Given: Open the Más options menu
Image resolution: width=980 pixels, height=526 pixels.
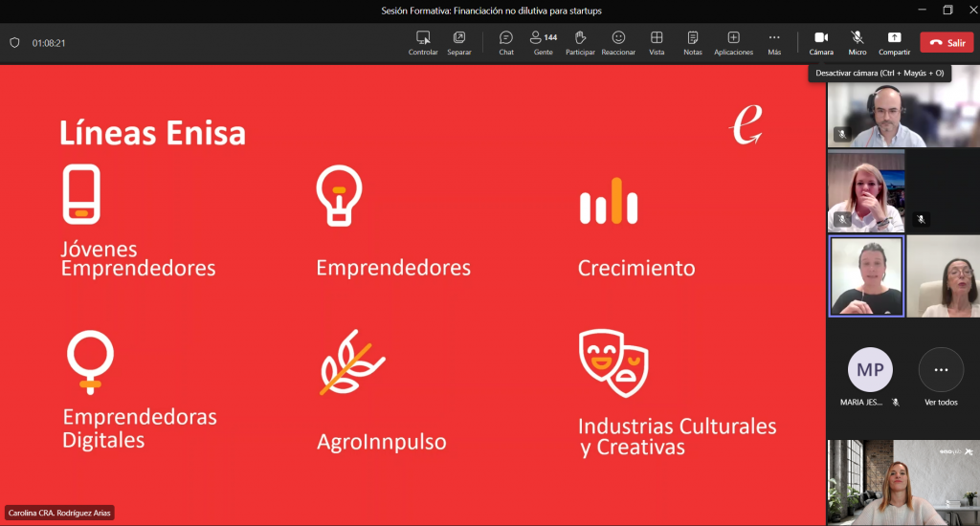Looking at the screenshot, I should pyautogui.click(x=774, y=43).
